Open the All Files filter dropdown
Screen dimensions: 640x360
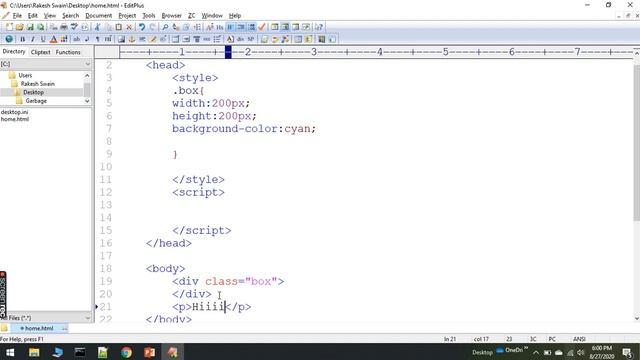[87, 318]
